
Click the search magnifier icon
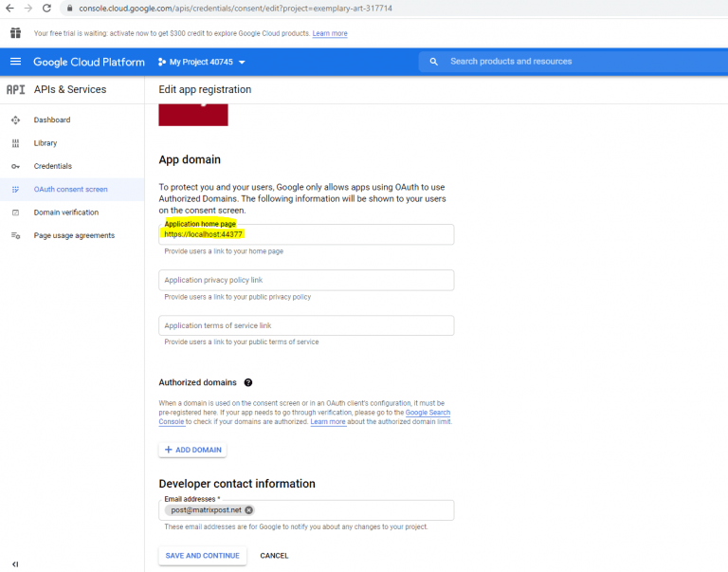tap(433, 62)
